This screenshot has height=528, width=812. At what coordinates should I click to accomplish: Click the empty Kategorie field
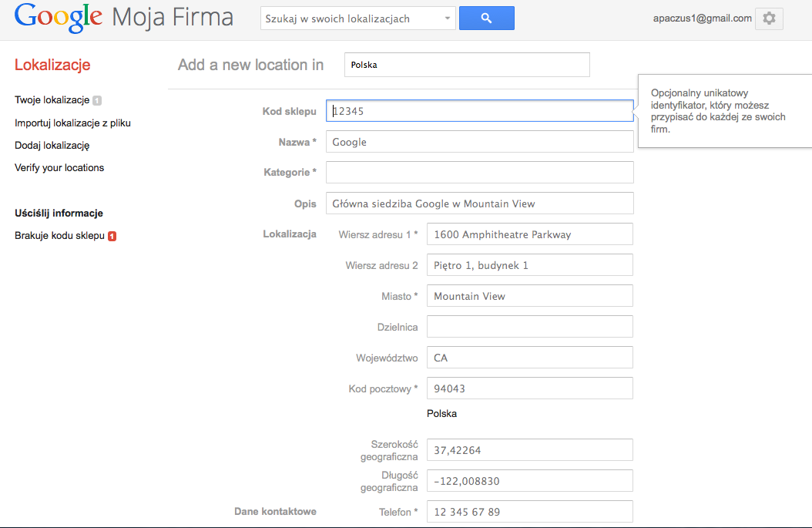pos(479,173)
